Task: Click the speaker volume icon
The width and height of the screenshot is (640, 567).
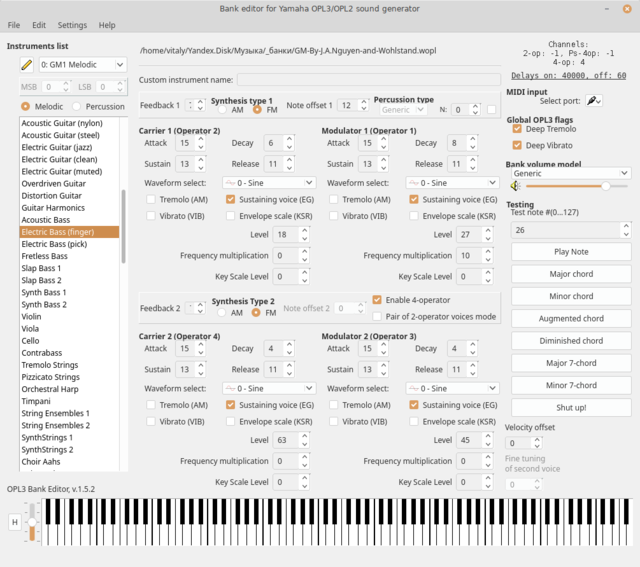Action: click(x=516, y=186)
